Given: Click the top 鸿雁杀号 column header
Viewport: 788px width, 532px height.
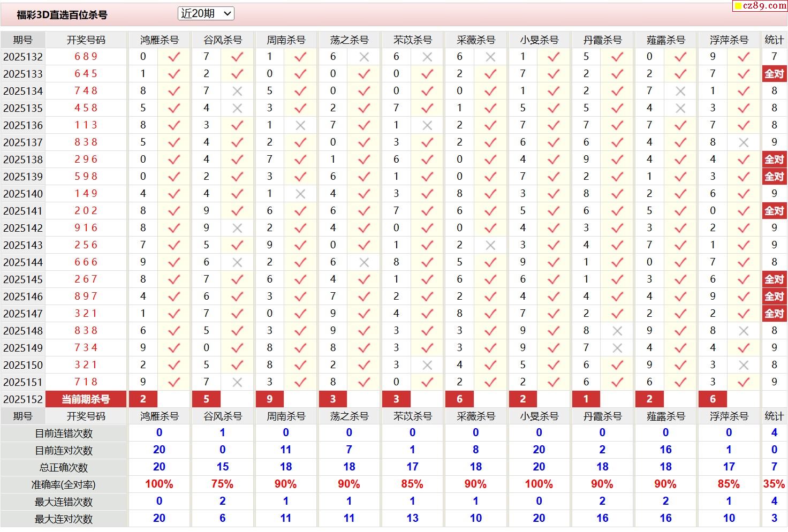Looking at the screenshot, I should coord(159,40).
